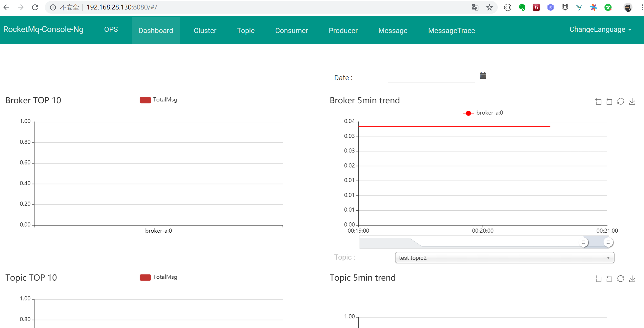This screenshot has width=644, height=328.
Task: Open Chrome's three-dot menu
Action: coord(642,7)
